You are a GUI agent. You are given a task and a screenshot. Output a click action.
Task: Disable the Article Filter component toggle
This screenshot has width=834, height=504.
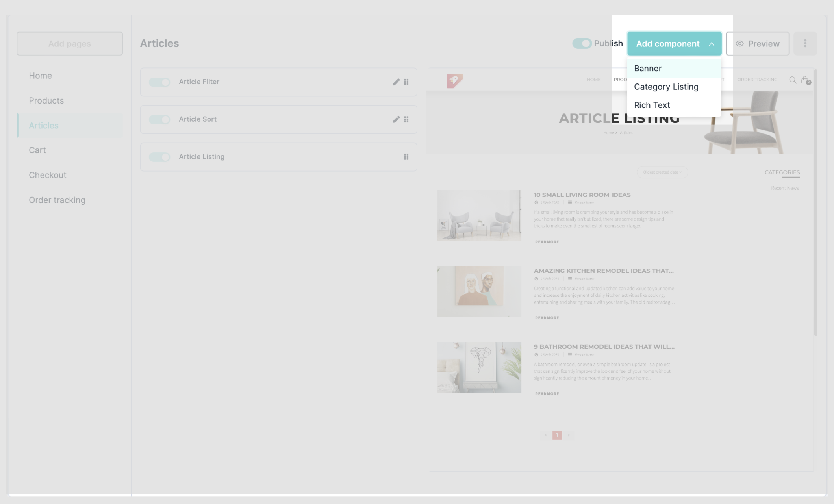pos(159,82)
